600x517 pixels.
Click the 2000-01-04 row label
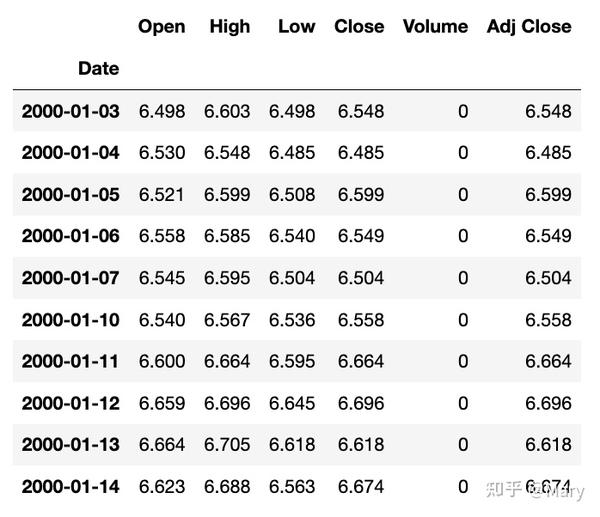click(70, 153)
